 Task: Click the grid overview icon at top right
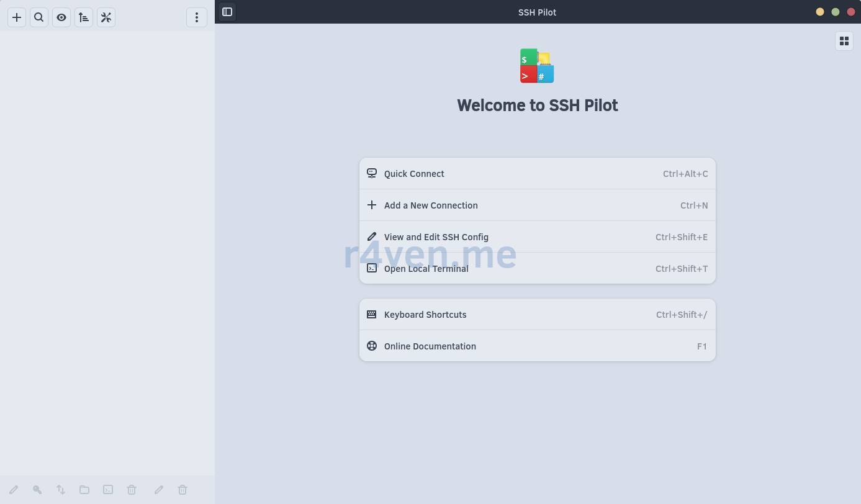coord(844,41)
